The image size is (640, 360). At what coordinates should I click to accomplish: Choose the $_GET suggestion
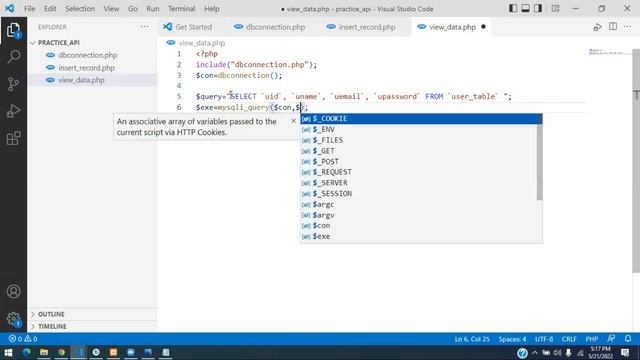(x=419, y=151)
